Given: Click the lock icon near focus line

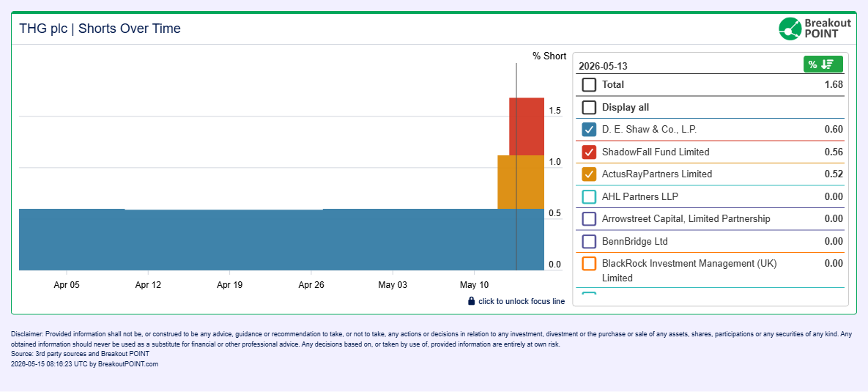Looking at the screenshot, I should click(472, 301).
